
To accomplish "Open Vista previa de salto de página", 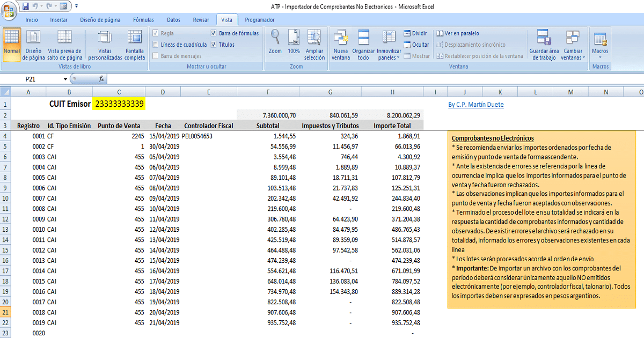I will coord(65,44).
